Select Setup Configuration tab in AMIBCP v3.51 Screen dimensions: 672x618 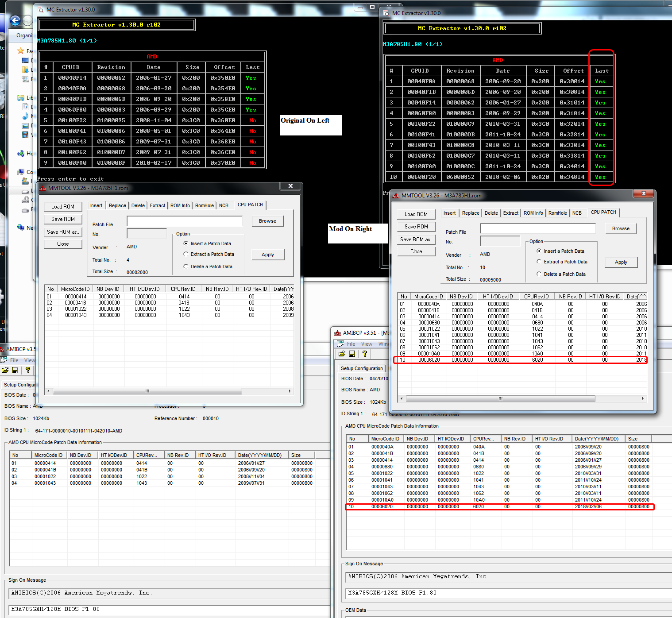click(362, 368)
